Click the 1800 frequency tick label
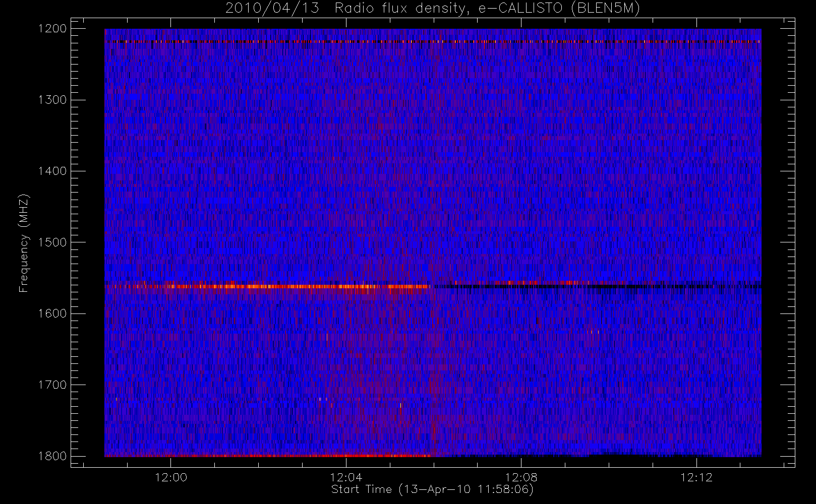This screenshot has height=504, width=816. tap(52, 456)
